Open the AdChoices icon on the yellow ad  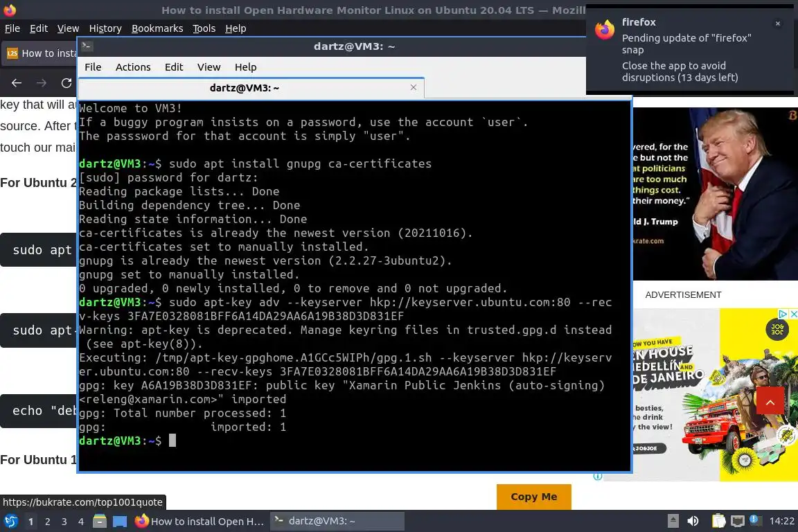[783, 314]
